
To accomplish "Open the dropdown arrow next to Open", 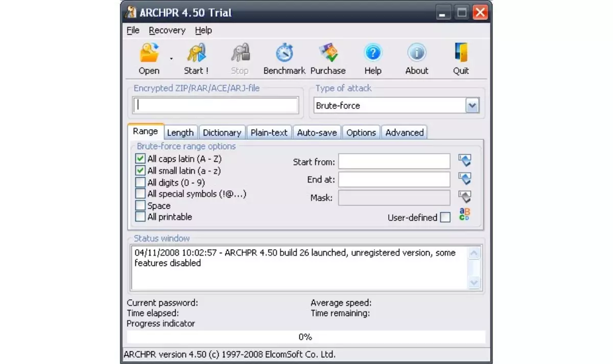I will pyautogui.click(x=171, y=59).
